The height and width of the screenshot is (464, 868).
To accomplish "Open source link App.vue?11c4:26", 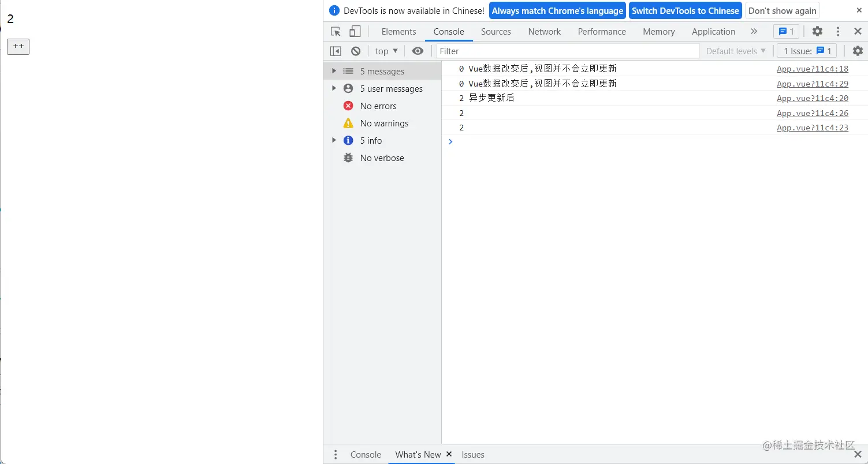I will coord(813,113).
